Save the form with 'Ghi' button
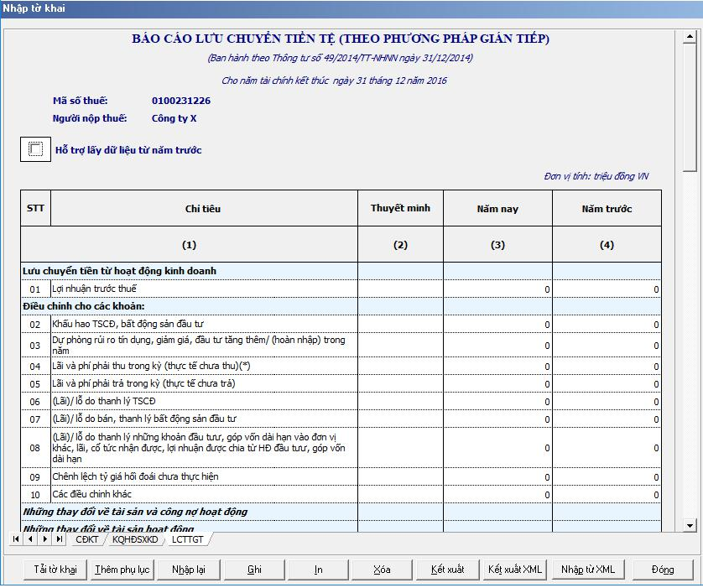The height and width of the screenshot is (588, 703). pos(254,570)
